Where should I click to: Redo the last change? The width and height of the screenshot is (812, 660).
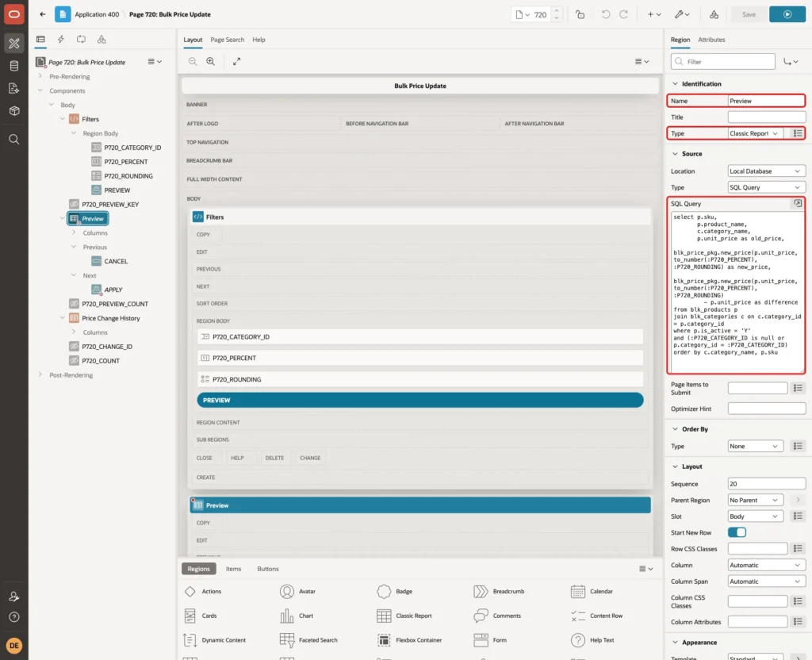tap(623, 14)
